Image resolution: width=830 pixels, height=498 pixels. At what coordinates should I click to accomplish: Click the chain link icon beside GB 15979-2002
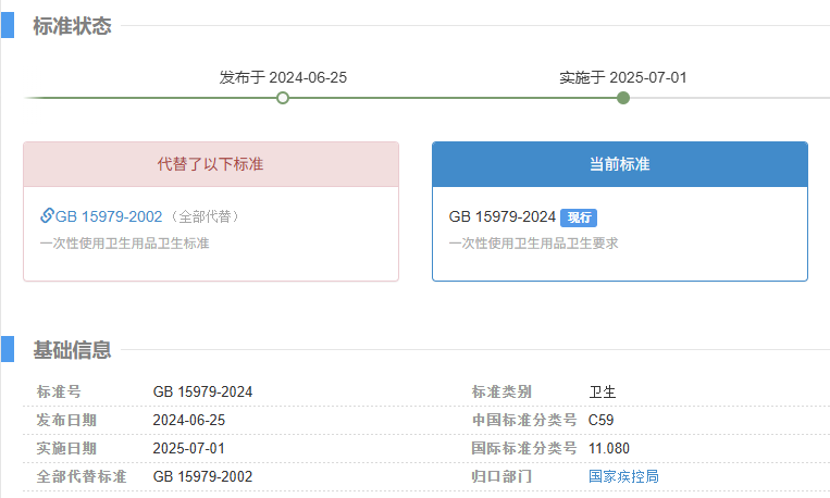tap(47, 216)
